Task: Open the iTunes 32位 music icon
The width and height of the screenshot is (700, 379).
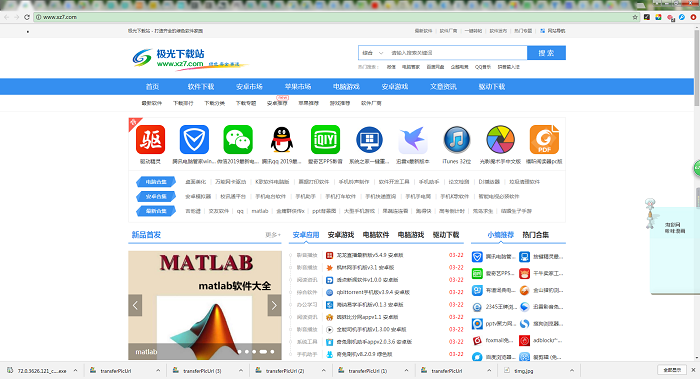Action: tap(457, 140)
